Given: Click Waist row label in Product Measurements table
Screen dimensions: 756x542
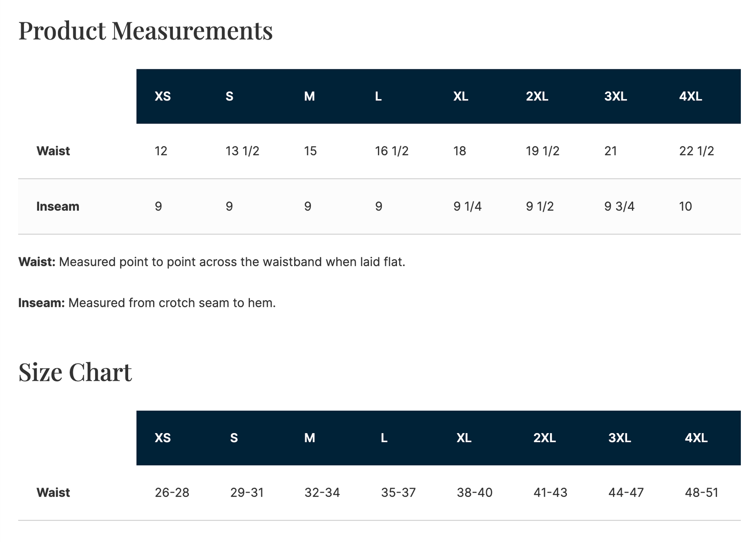Looking at the screenshot, I should click(x=53, y=151).
